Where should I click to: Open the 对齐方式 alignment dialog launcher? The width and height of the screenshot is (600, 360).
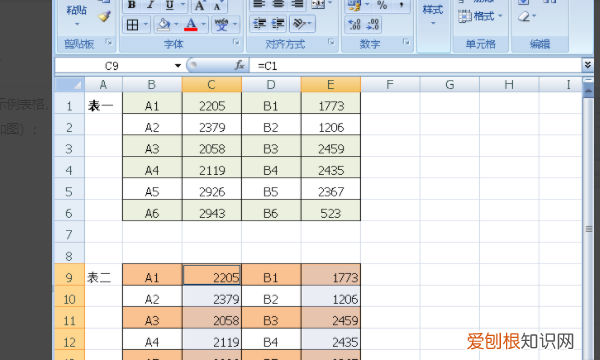(331, 42)
